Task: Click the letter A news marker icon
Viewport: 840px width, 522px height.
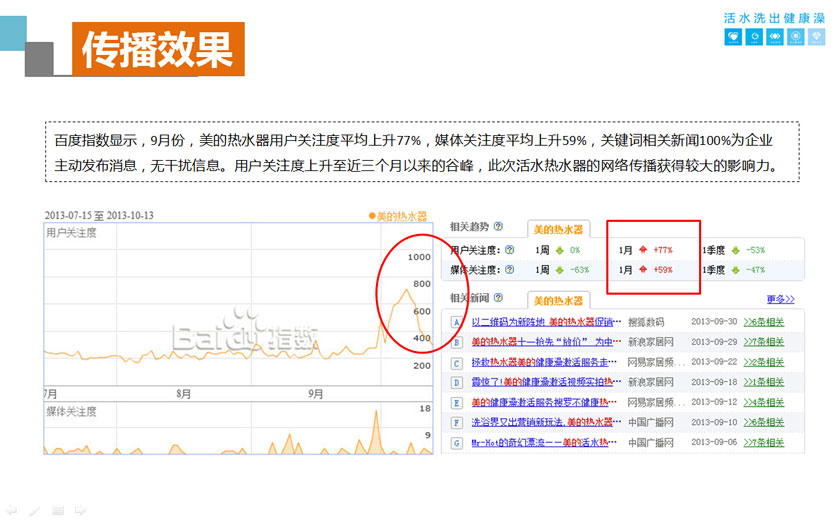Action: tap(456, 322)
